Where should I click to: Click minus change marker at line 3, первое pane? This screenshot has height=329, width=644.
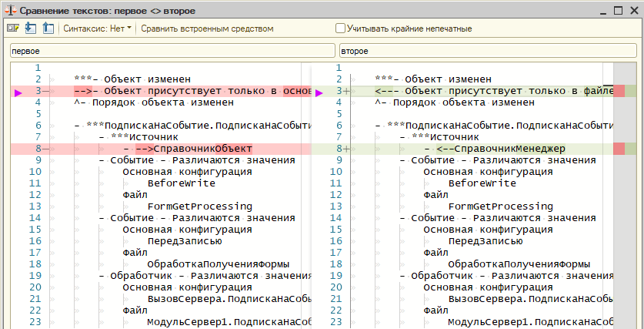point(47,91)
